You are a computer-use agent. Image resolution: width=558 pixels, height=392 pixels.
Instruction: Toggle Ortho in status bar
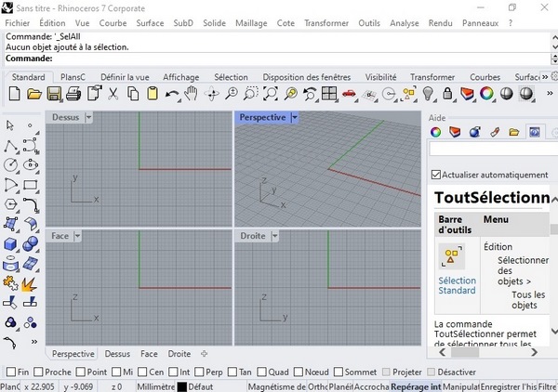(x=317, y=386)
